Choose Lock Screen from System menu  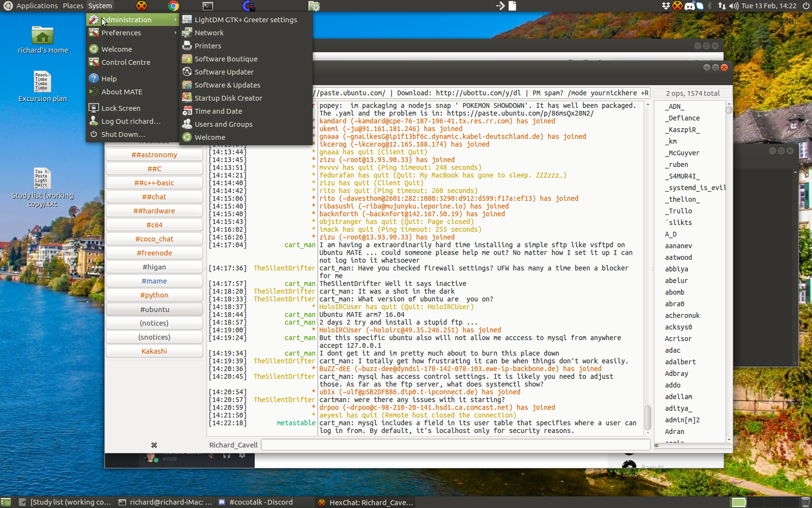(132, 108)
